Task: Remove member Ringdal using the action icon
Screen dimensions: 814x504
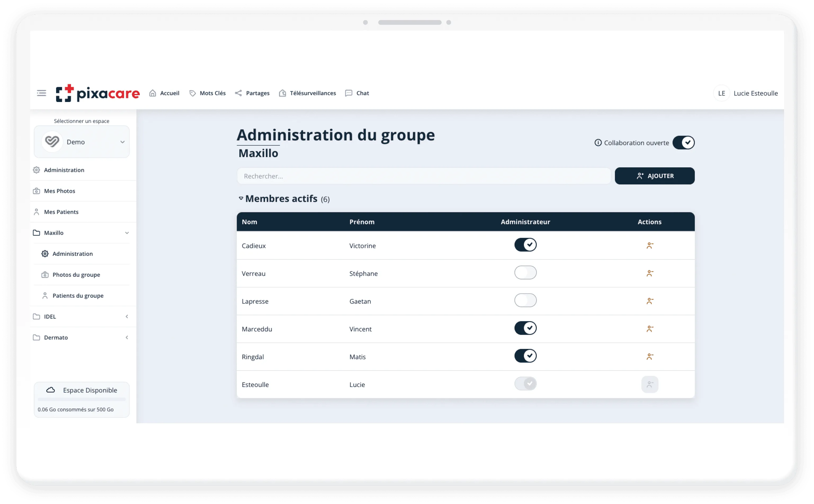Action: click(650, 357)
